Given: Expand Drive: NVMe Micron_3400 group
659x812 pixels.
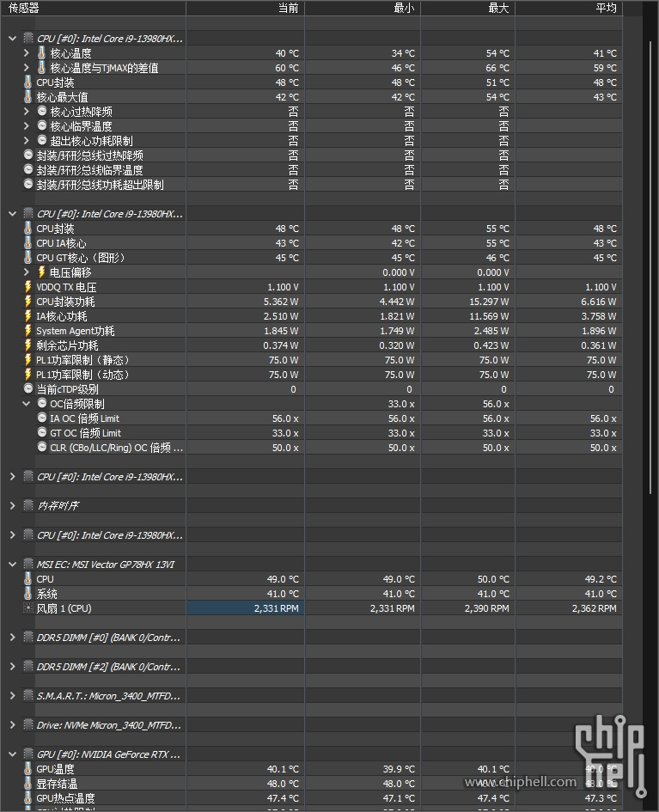Looking at the screenshot, I should [12, 725].
